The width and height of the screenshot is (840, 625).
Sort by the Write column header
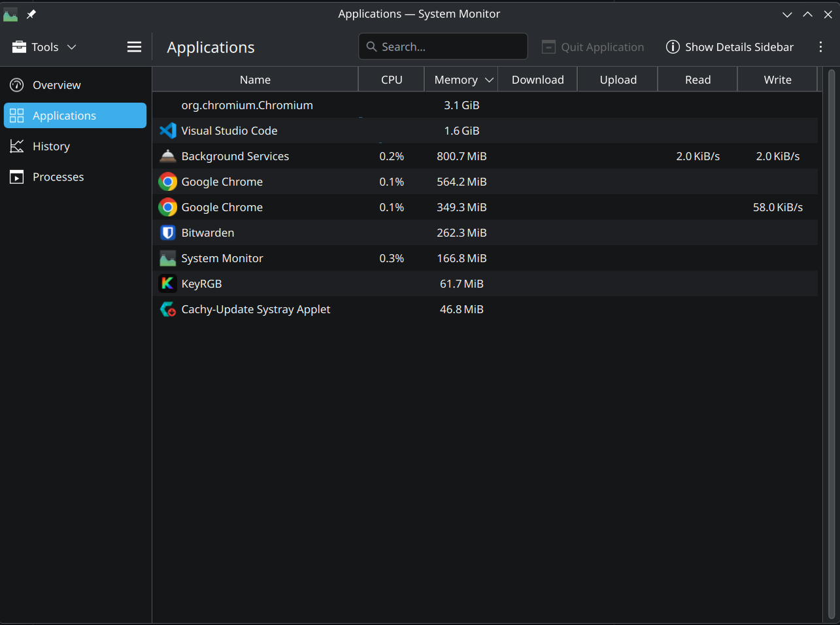(777, 80)
